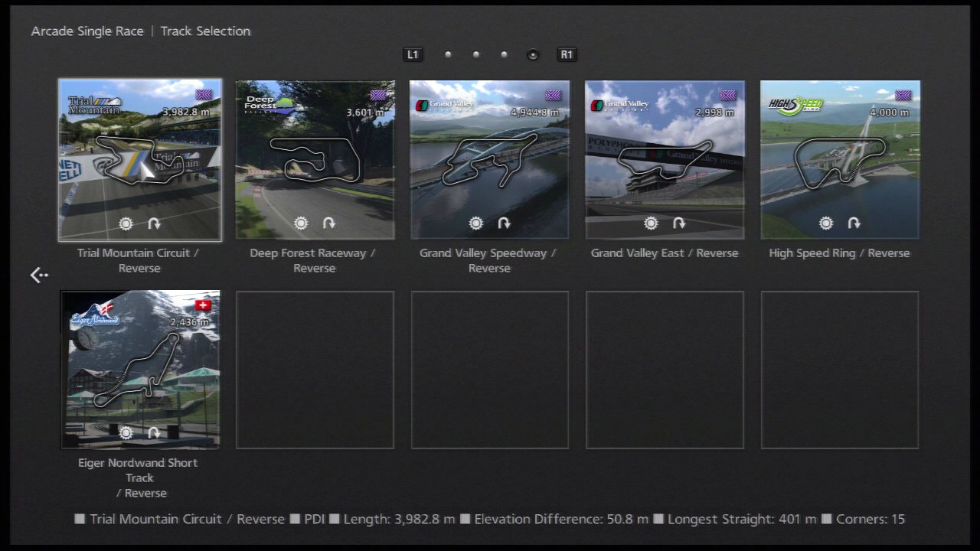This screenshot has height=551, width=980.
Task: Click the sun icon on Grand Valley Speedway card
Action: [476, 223]
